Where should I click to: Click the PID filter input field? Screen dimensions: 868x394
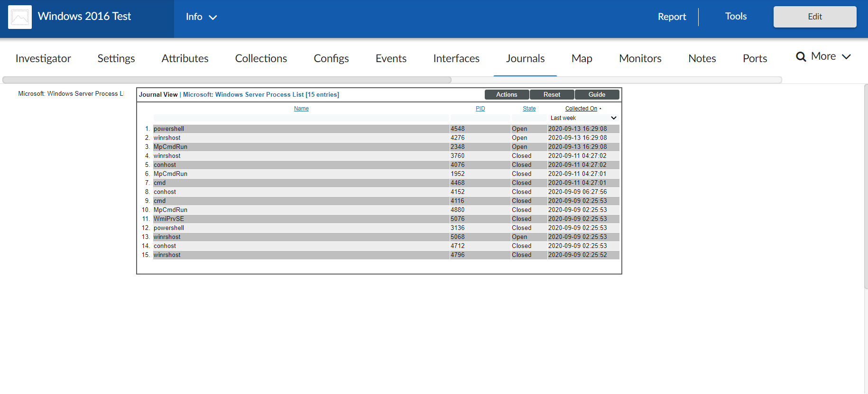coord(480,118)
